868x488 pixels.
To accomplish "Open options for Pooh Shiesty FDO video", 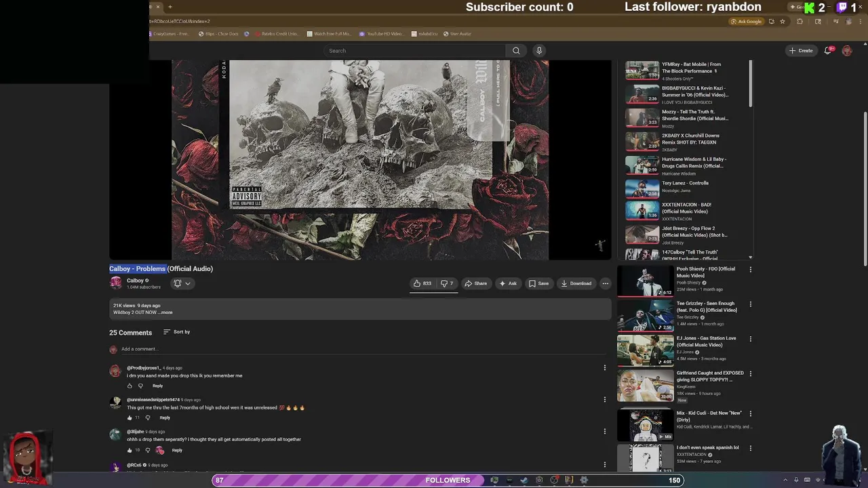I will [x=751, y=270].
